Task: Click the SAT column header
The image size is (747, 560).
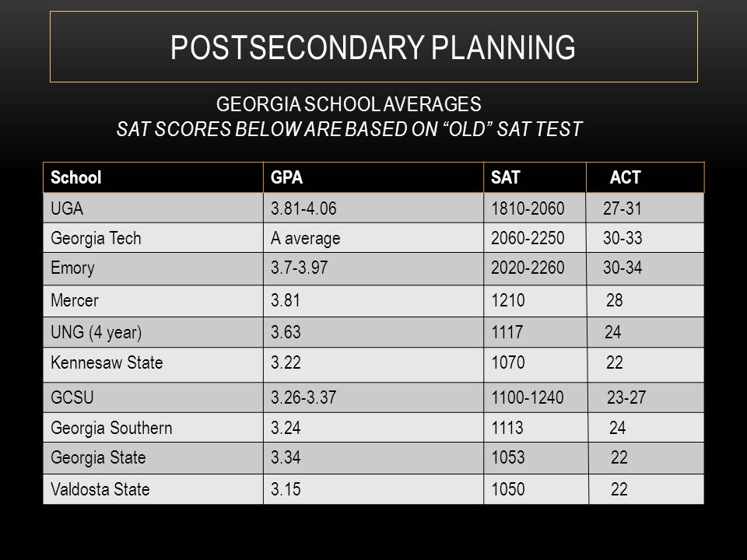Action: pyautogui.click(x=535, y=177)
